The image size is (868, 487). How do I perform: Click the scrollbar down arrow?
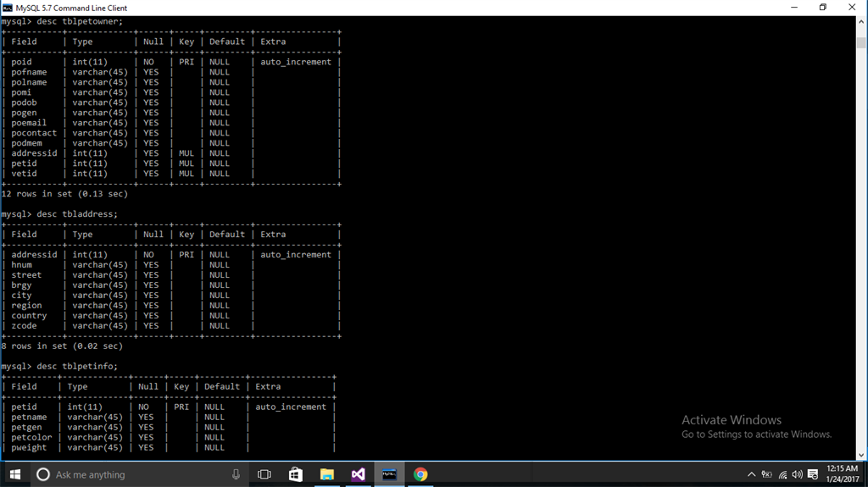pyautogui.click(x=861, y=455)
